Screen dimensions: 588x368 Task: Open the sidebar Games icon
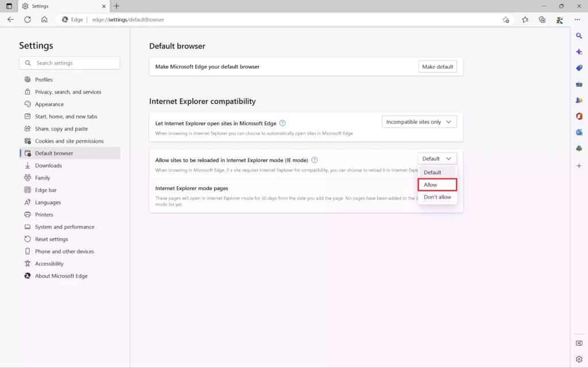[x=579, y=100]
